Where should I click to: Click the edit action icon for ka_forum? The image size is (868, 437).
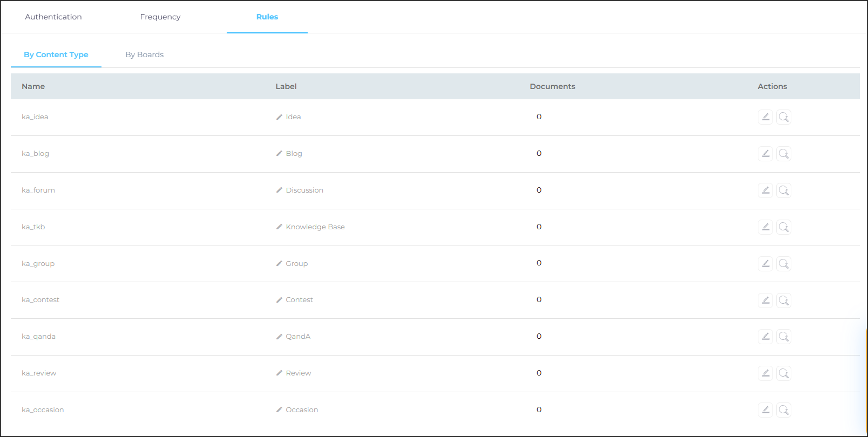[765, 190]
